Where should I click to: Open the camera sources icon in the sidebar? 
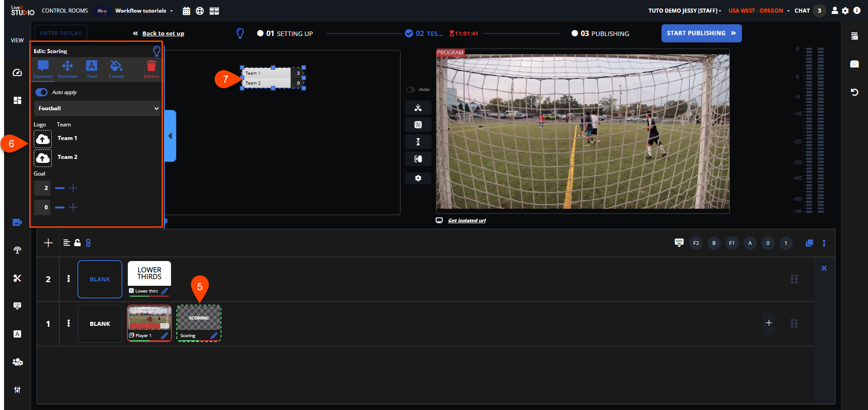point(17,222)
